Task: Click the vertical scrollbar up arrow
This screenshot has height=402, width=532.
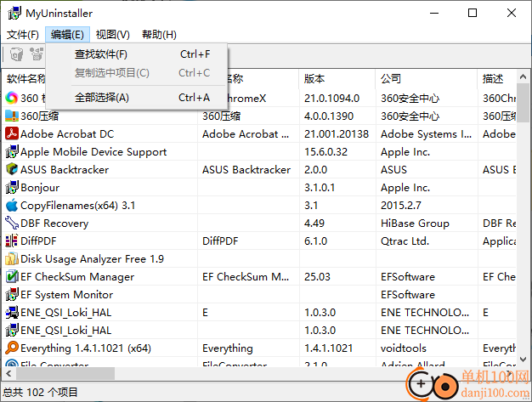Action: 523,77
